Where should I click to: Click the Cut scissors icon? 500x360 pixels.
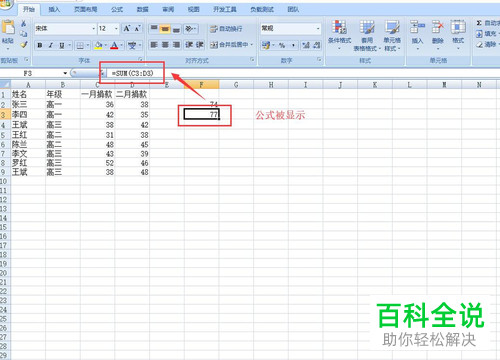pyautogui.click(x=23, y=24)
